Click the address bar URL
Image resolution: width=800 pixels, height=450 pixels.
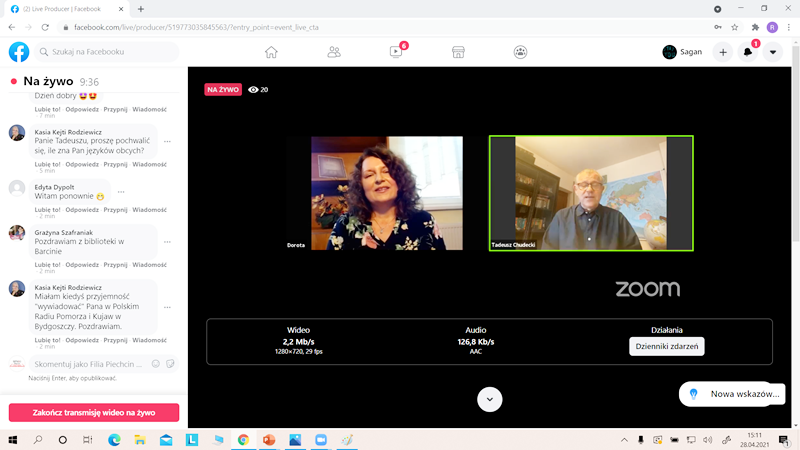(196, 28)
